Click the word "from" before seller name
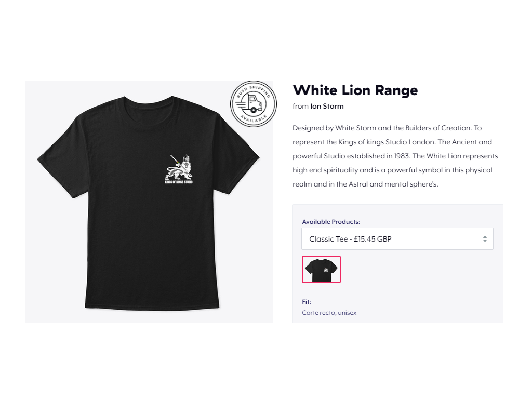The image size is (532, 399). tap(300, 106)
